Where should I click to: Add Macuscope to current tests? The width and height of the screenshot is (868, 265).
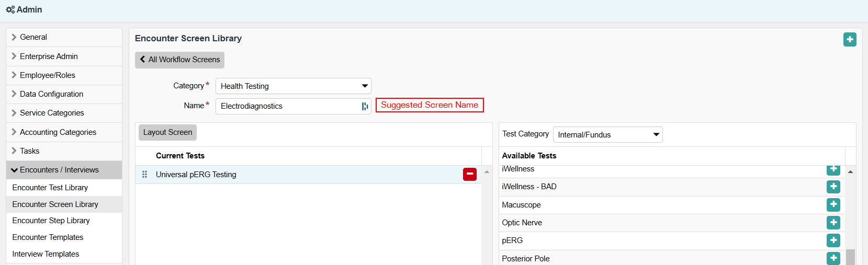click(x=833, y=205)
